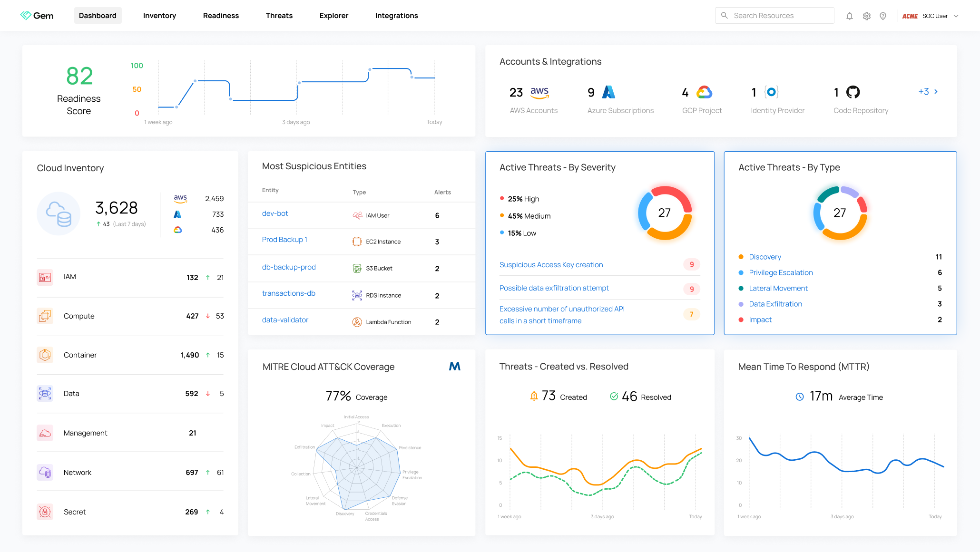Expand additional integrations with +3 arrow
The width and height of the screenshot is (980, 552).
point(928,92)
